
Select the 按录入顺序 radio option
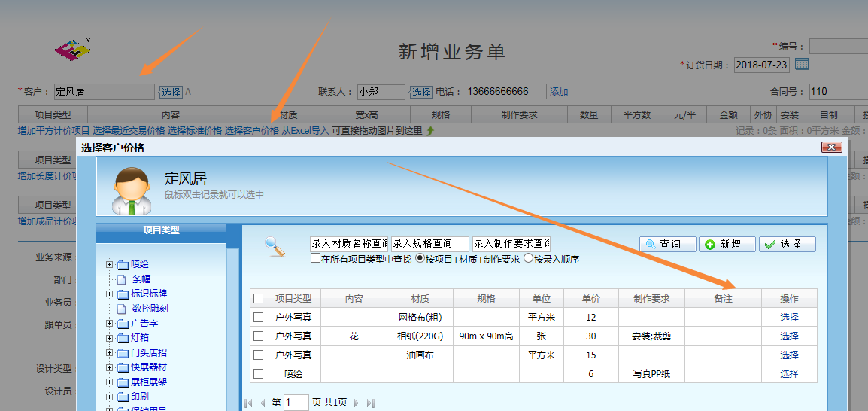pos(528,259)
